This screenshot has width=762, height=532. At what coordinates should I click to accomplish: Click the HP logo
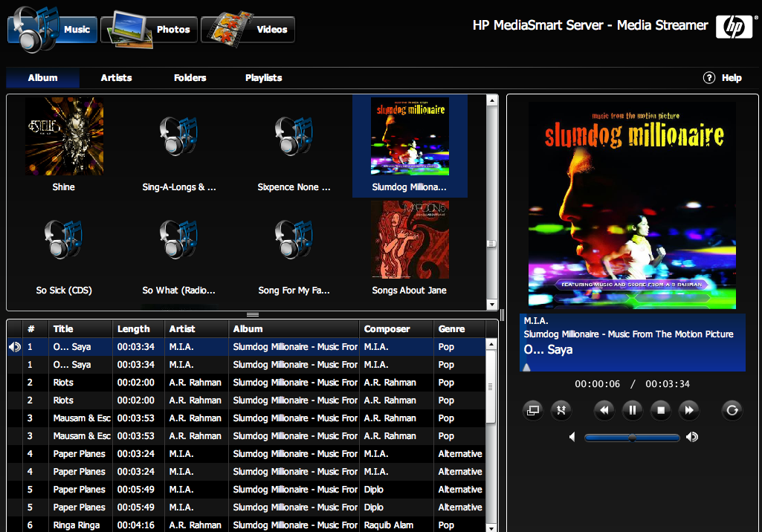point(734,27)
